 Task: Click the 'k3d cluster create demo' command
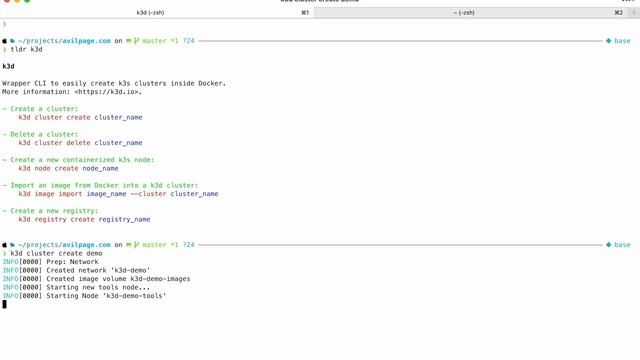[x=56, y=253]
